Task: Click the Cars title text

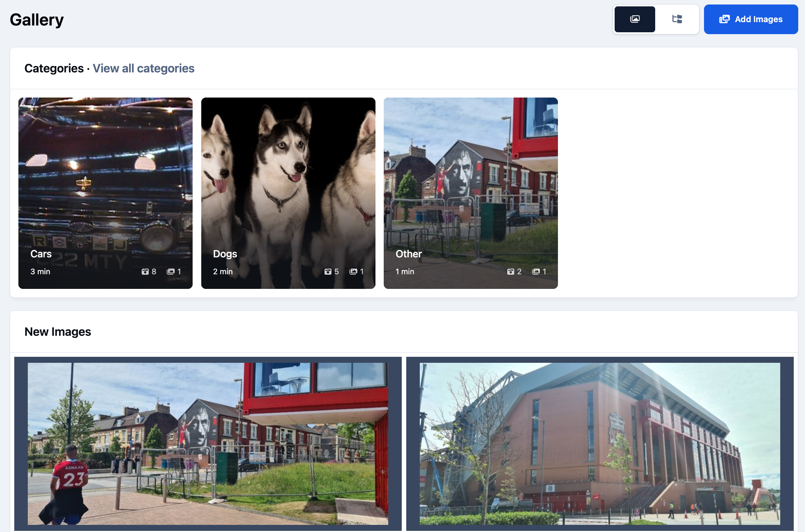Action: (41, 254)
